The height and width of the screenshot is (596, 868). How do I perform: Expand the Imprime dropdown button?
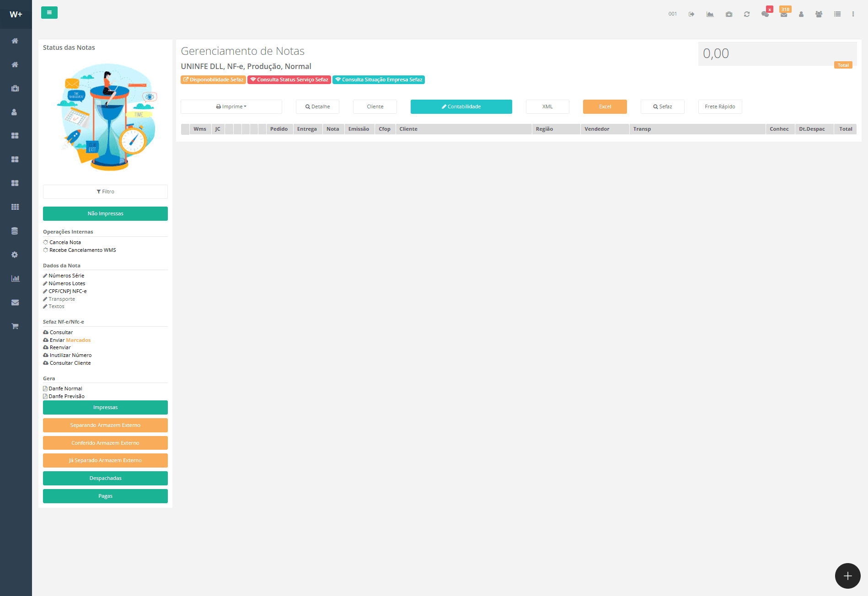pyautogui.click(x=231, y=106)
